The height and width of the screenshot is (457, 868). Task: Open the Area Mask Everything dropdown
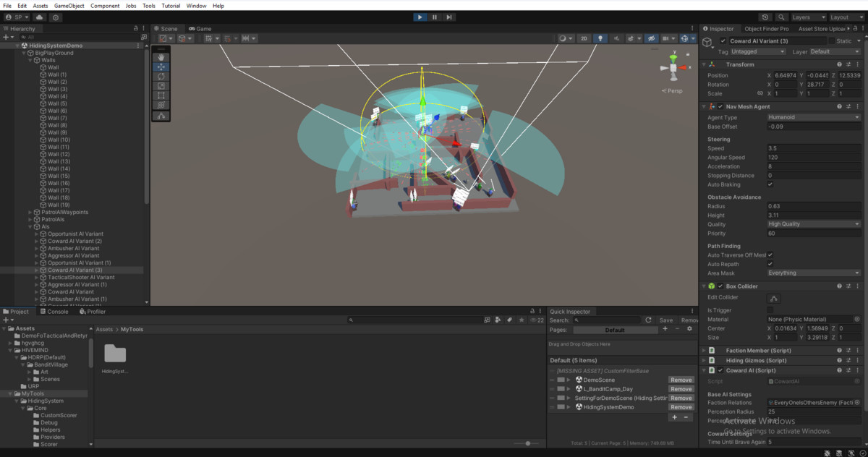(814, 273)
